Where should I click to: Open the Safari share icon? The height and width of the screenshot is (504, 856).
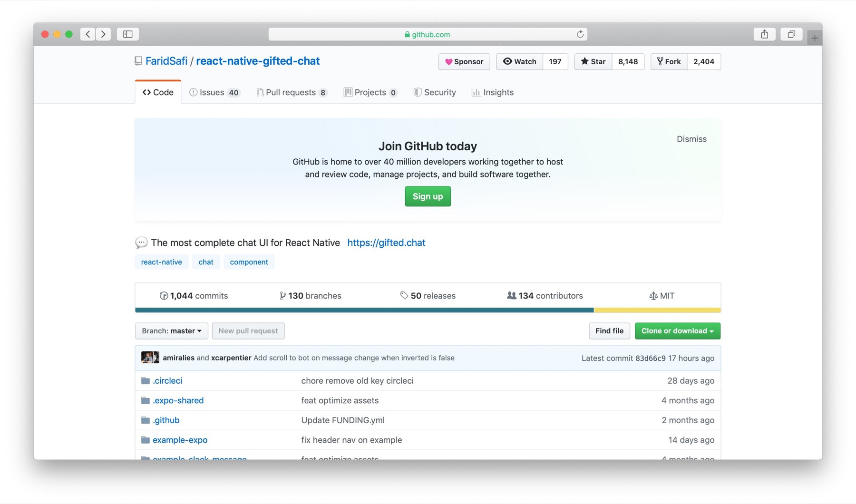764,34
